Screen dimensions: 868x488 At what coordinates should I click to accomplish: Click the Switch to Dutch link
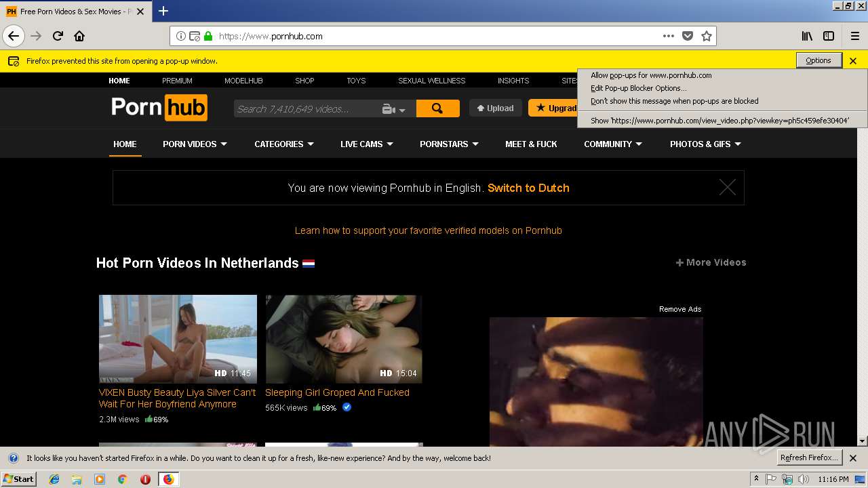click(x=528, y=188)
